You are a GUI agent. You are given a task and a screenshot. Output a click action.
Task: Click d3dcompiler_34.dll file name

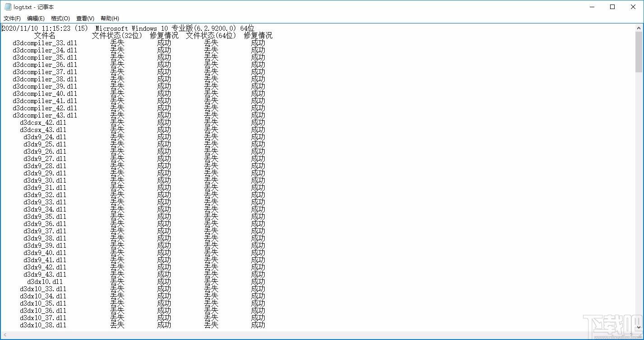[45, 50]
